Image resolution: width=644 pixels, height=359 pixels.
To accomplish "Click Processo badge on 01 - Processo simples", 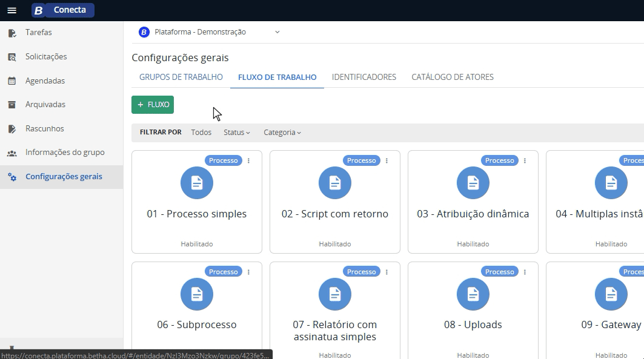I will [x=224, y=161].
